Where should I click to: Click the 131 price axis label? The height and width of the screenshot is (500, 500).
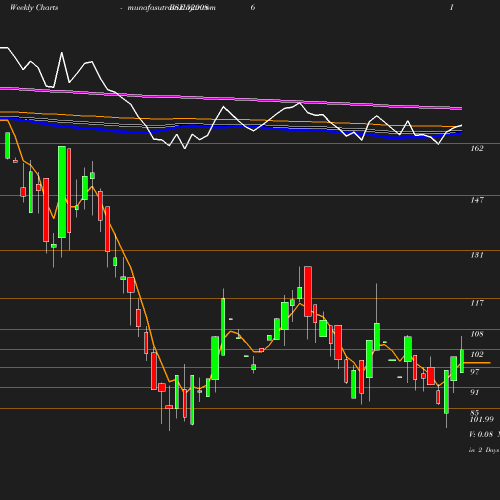click(x=477, y=255)
